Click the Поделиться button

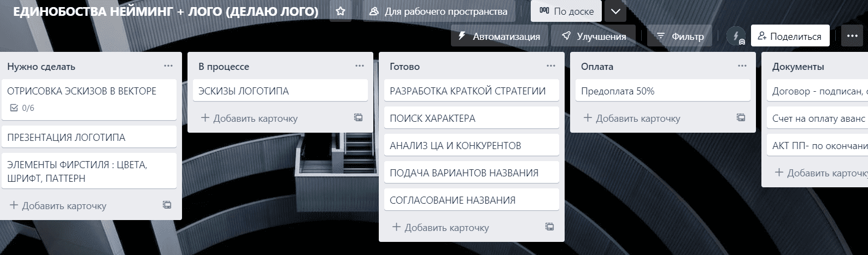click(789, 36)
